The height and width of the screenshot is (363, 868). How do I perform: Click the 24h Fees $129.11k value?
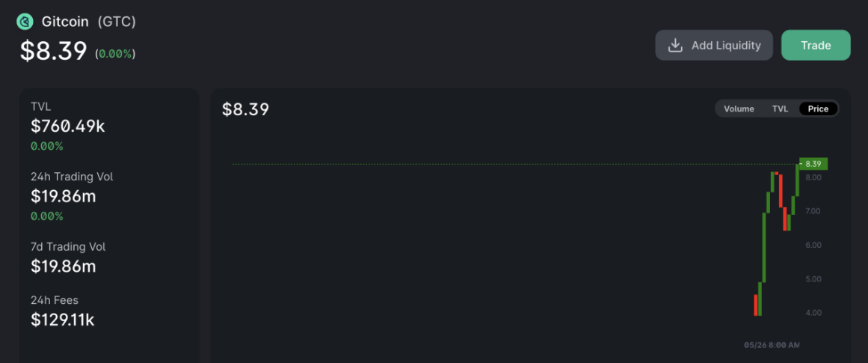(63, 320)
